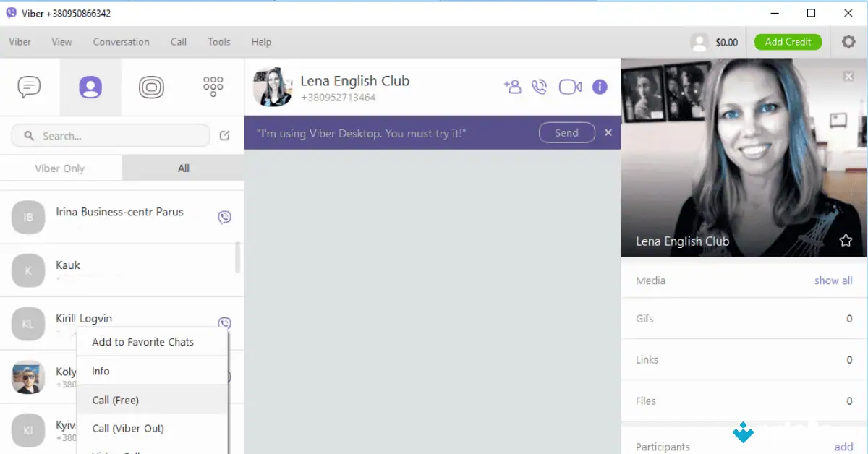Click show all next to Media
The image size is (868, 454).
(x=833, y=280)
